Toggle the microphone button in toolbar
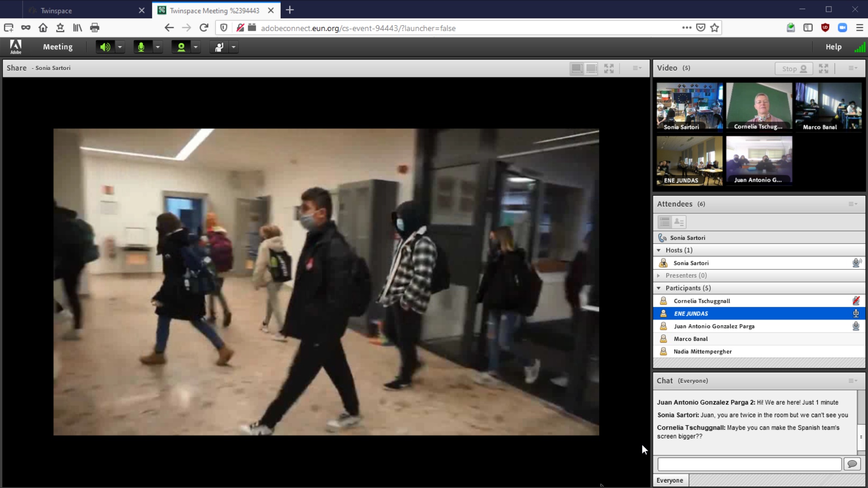 142,47
